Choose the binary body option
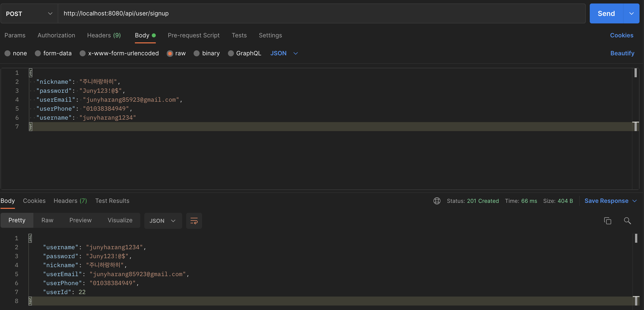 click(197, 53)
